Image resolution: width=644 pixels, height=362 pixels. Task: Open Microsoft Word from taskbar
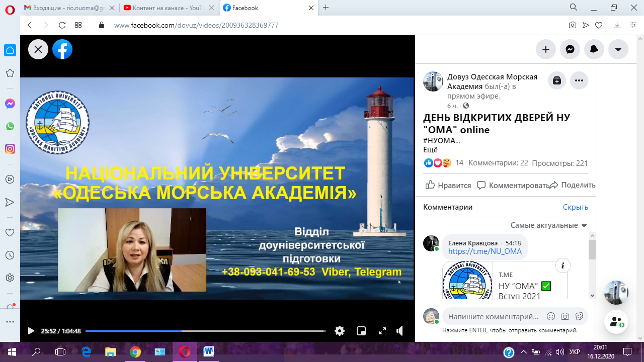[209, 352]
